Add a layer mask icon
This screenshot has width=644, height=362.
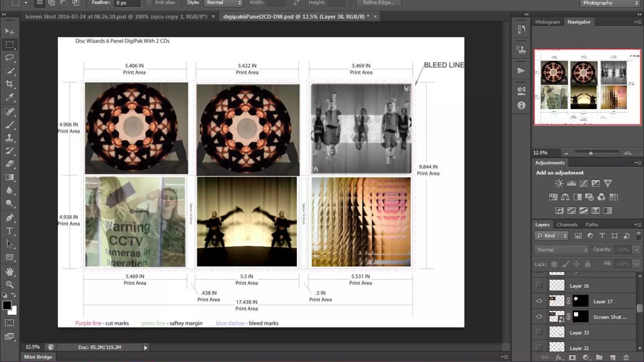tap(572, 357)
